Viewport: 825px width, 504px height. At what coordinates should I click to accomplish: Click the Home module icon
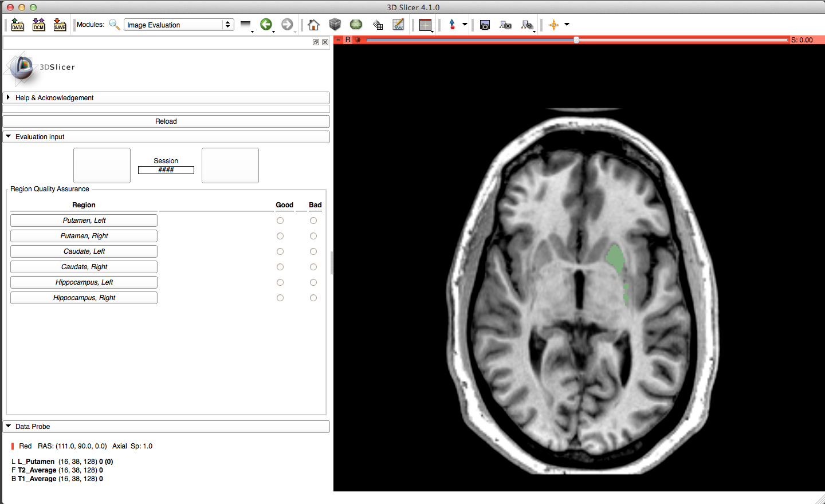pos(313,25)
